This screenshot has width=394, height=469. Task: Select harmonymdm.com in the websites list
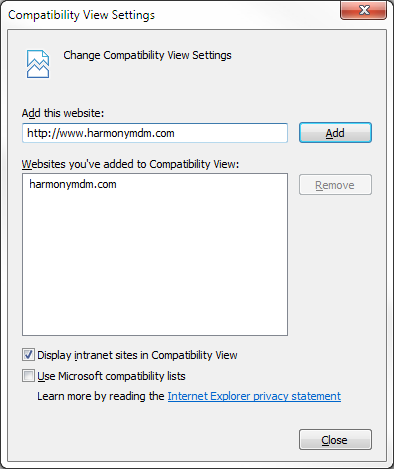pyautogui.click(x=73, y=184)
